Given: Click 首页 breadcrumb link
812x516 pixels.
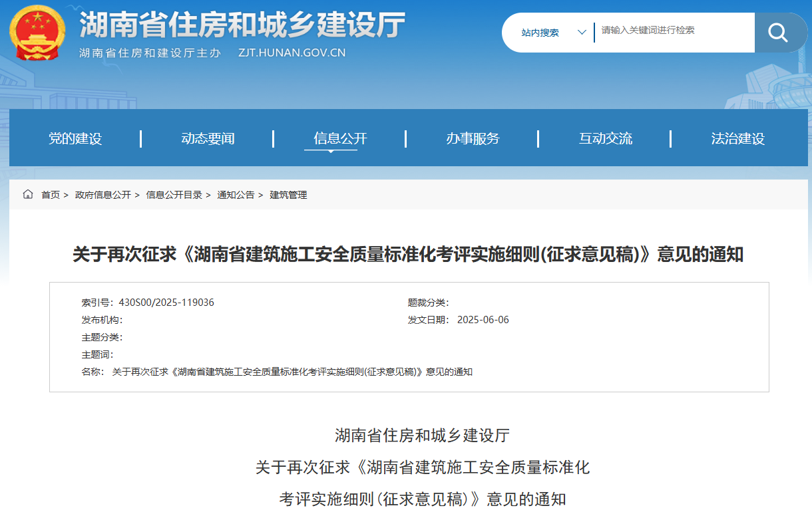Looking at the screenshot, I should pyautogui.click(x=51, y=195).
